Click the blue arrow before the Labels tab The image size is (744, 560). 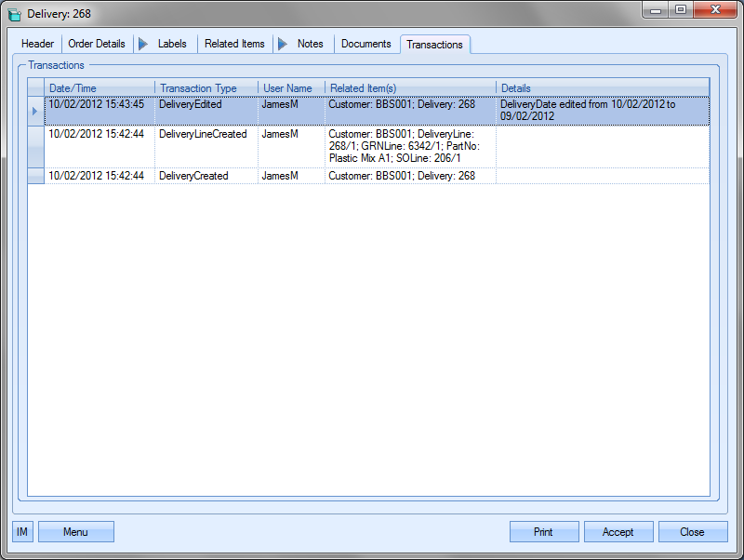(x=142, y=44)
